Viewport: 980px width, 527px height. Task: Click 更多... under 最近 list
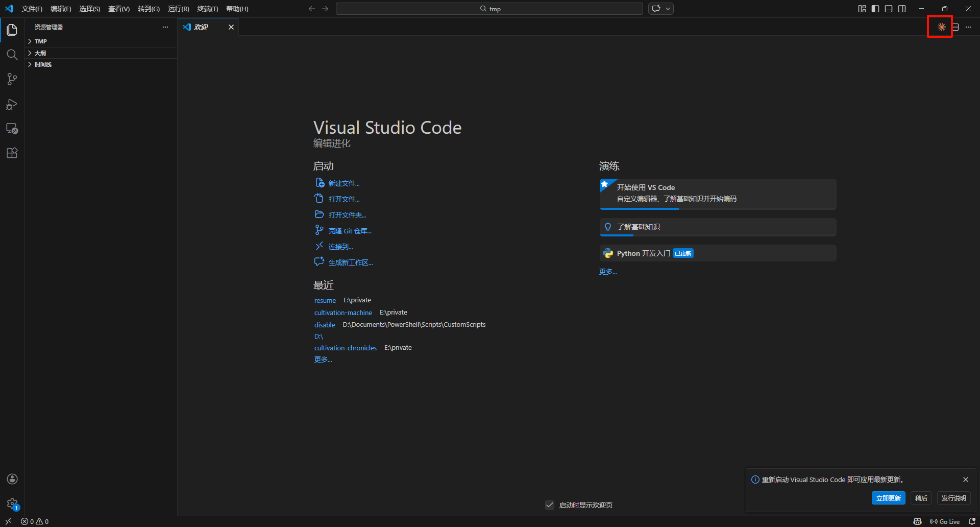pyautogui.click(x=323, y=360)
